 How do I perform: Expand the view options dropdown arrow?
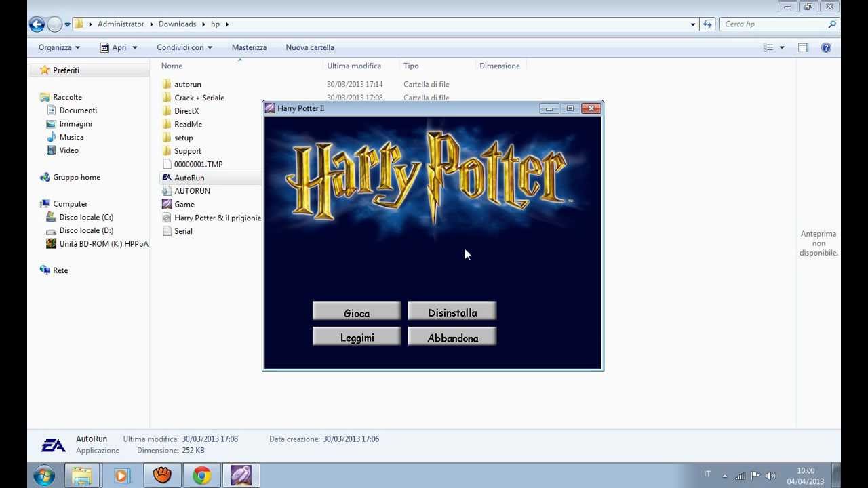(x=782, y=47)
